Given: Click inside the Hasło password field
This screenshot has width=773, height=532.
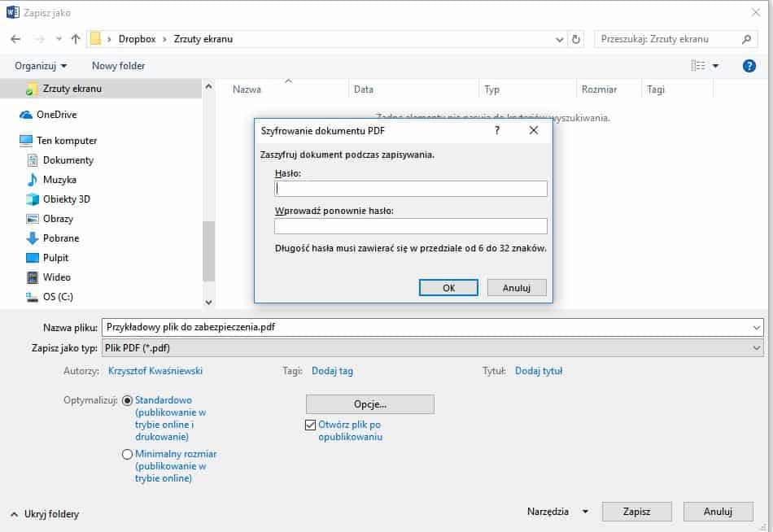Looking at the screenshot, I should (x=410, y=188).
